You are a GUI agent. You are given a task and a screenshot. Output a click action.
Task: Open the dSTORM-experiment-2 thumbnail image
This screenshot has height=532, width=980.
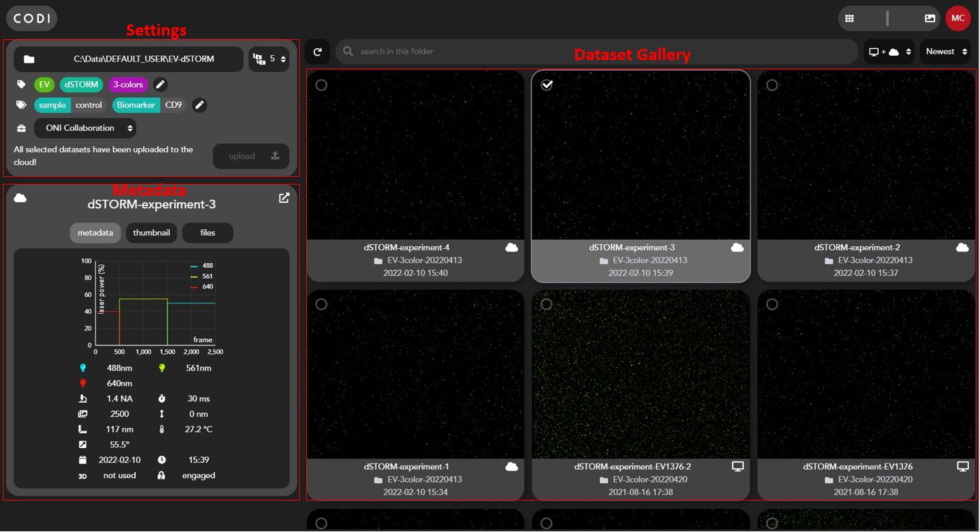(x=866, y=155)
